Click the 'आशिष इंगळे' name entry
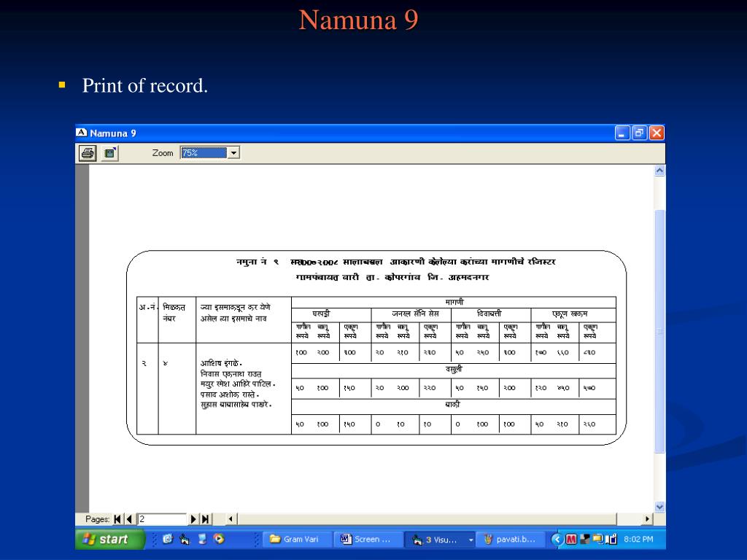Viewport: 747px width, 560px height. 221,363
